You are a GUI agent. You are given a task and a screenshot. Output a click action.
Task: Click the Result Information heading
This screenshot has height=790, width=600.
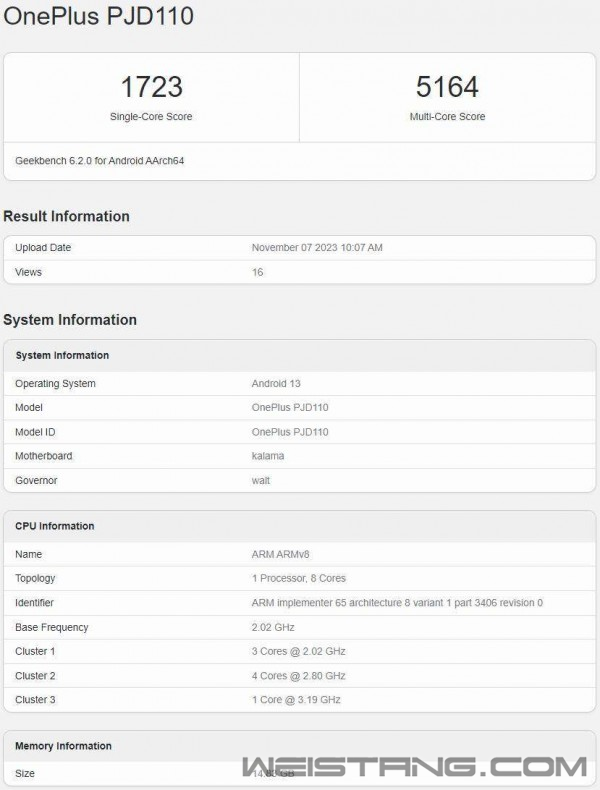(x=66, y=216)
